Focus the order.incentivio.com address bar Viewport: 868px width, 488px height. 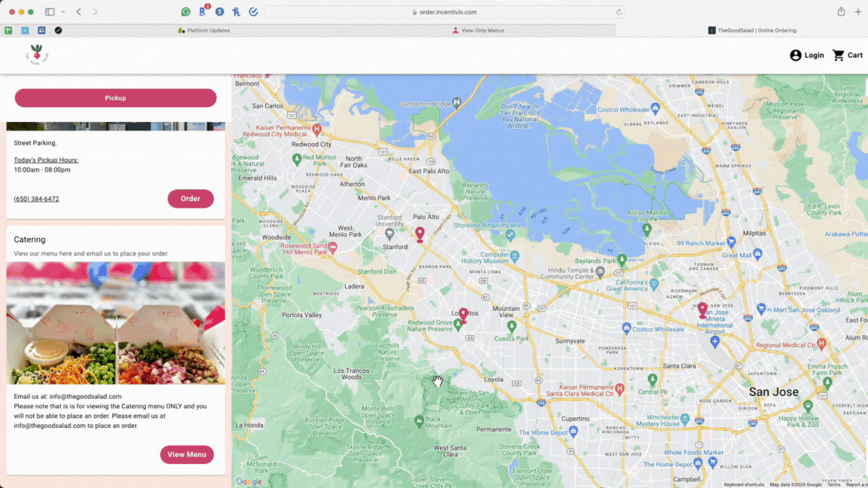click(x=445, y=11)
